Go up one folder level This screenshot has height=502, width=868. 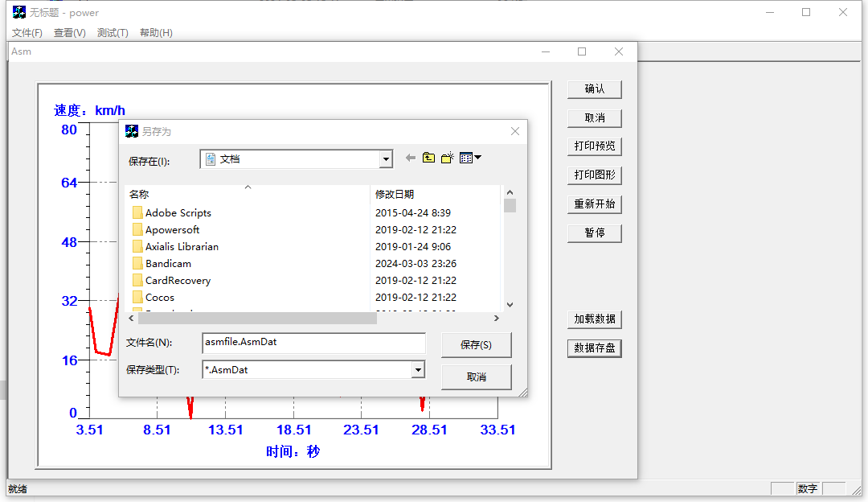tap(429, 158)
